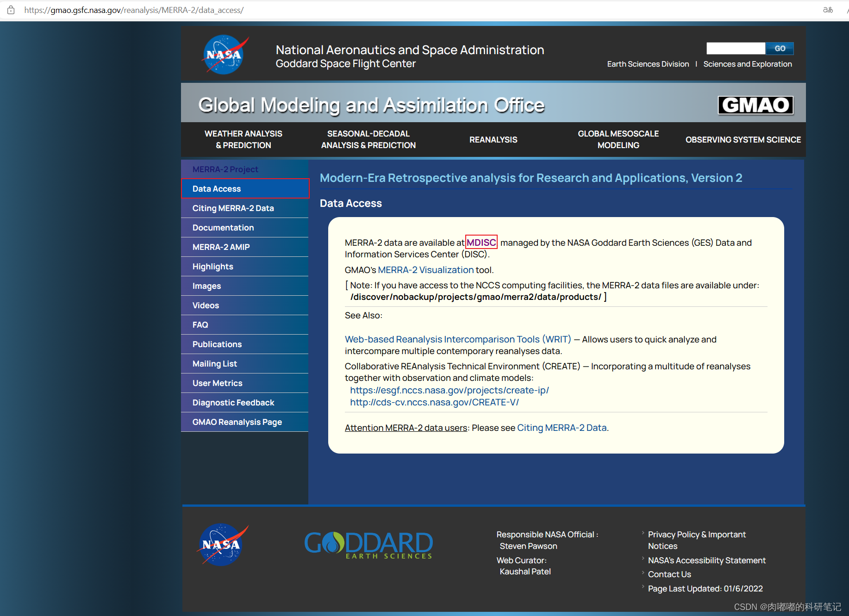The width and height of the screenshot is (849, 616).
Task: Click Page Last Updated: 01/6/2022 text
Action: pyautogui.click(x=705, y=589)
